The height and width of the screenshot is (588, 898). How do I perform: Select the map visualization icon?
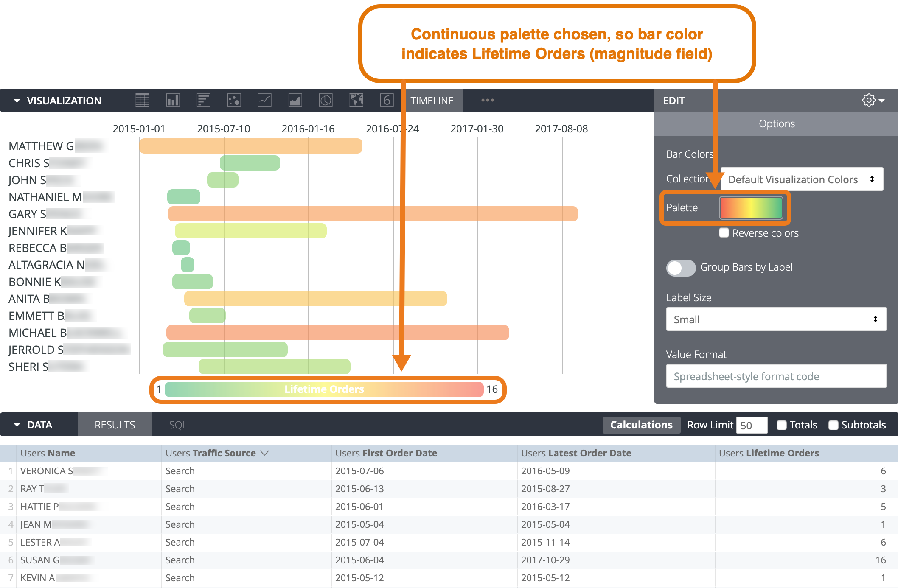[356, 101]
